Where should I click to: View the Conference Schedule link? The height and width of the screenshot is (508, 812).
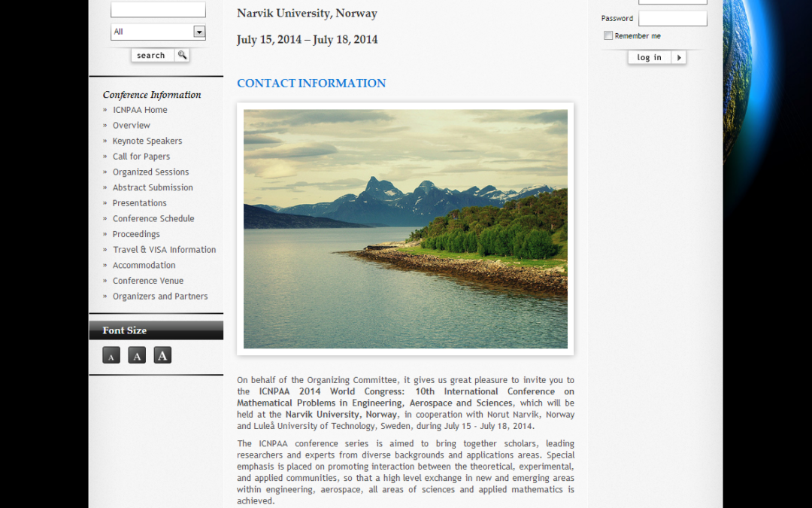pos(154,219)
